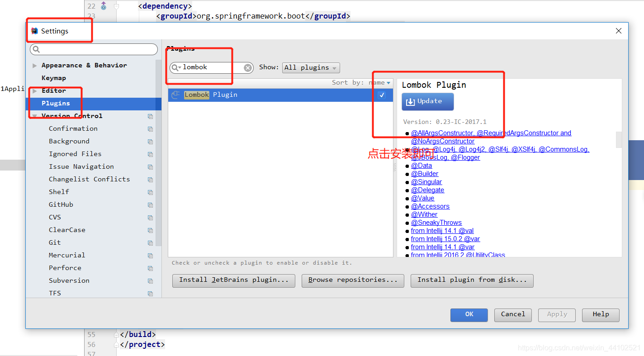644x356 pixels.
Task: Click the project-level icon beside Background
Action: pyautogui.click(x=150, y=142)
